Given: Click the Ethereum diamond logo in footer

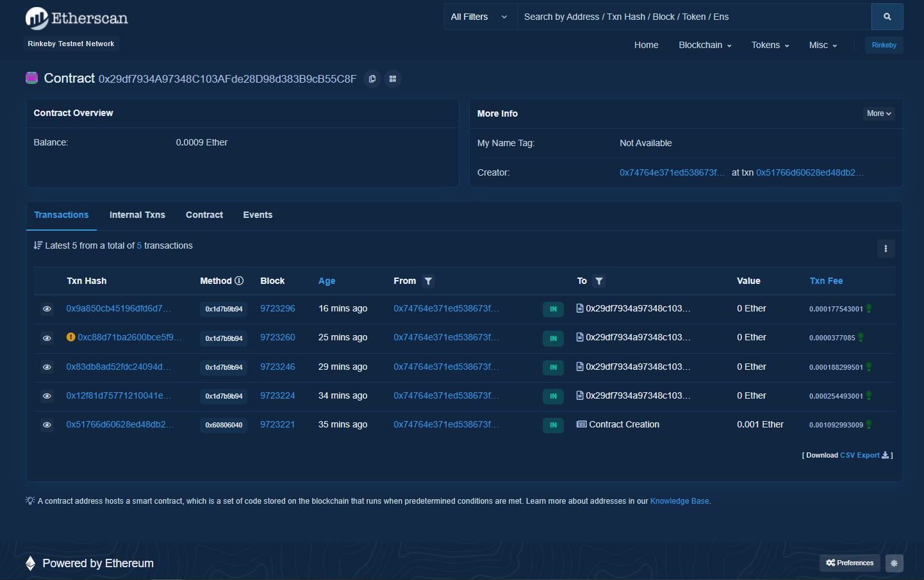Looking at the screenshot, I should pos(30,563).
